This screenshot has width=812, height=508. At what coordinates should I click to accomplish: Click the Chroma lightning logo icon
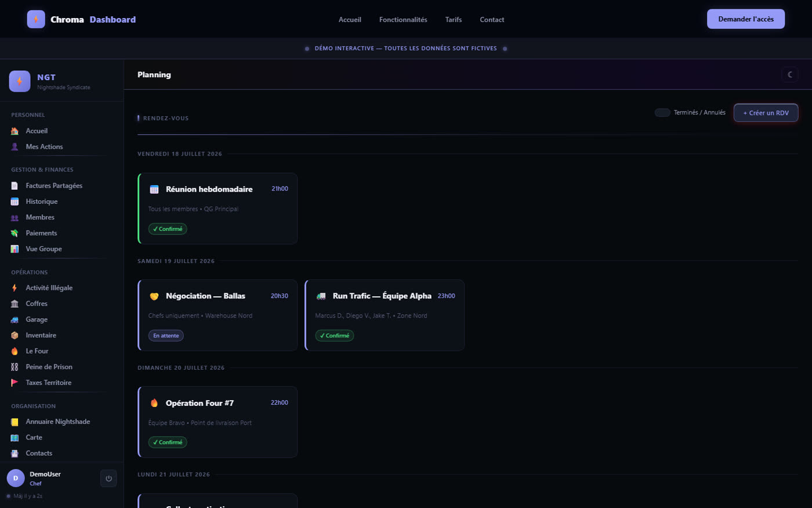pyautogui.click(x=36, y=19)
